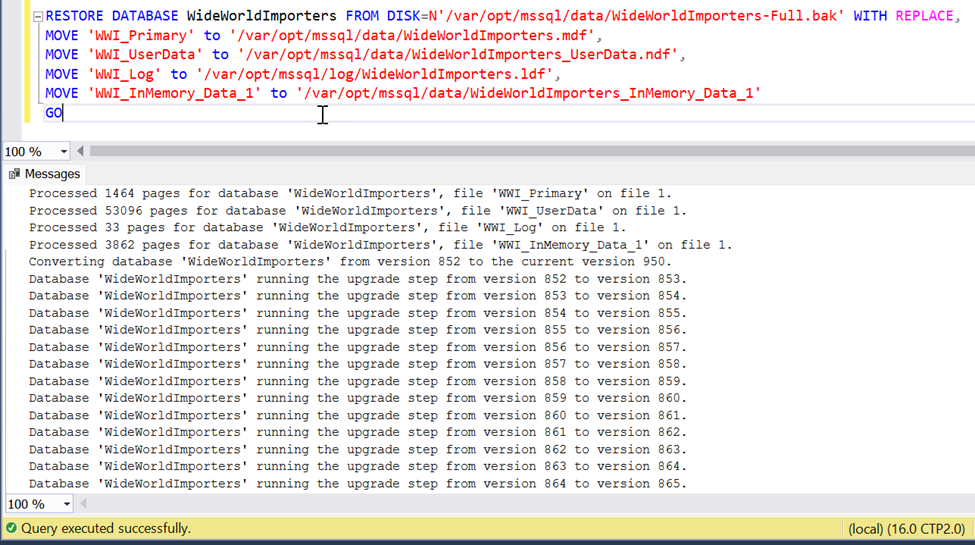This screenshot has height=545, width=975.
Task: Click the upgrade step 852 to 853 line
Action: click(358, 279)
